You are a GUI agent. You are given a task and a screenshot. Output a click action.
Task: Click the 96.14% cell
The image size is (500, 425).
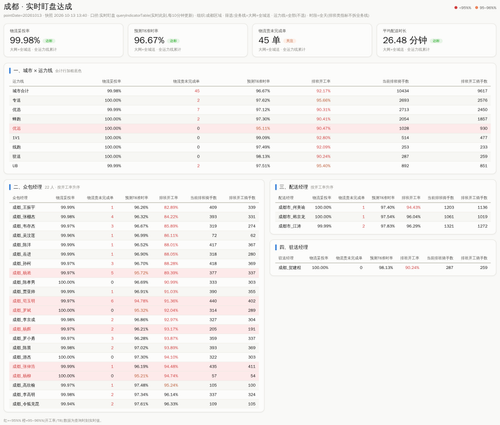(x=171, y=394)
